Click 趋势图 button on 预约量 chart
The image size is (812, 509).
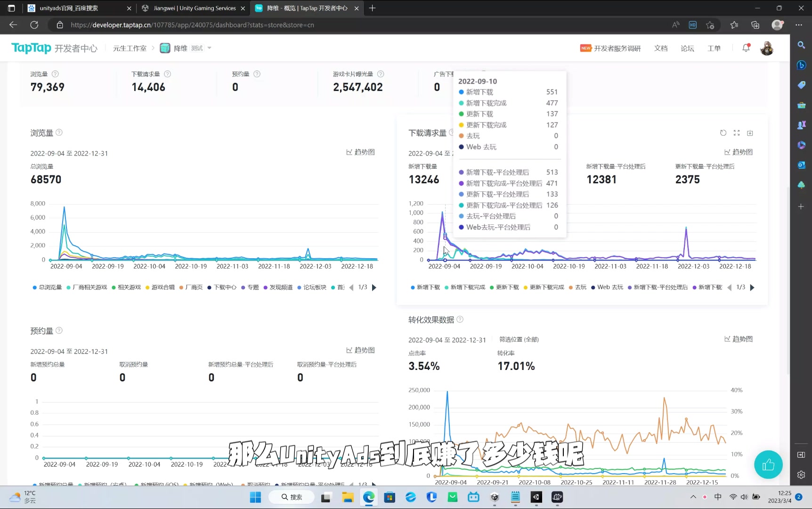coord(360,350)
